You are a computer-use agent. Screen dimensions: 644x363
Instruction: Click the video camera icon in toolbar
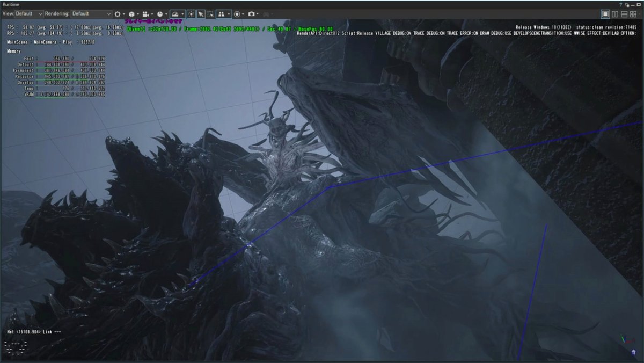coord(145,14)
